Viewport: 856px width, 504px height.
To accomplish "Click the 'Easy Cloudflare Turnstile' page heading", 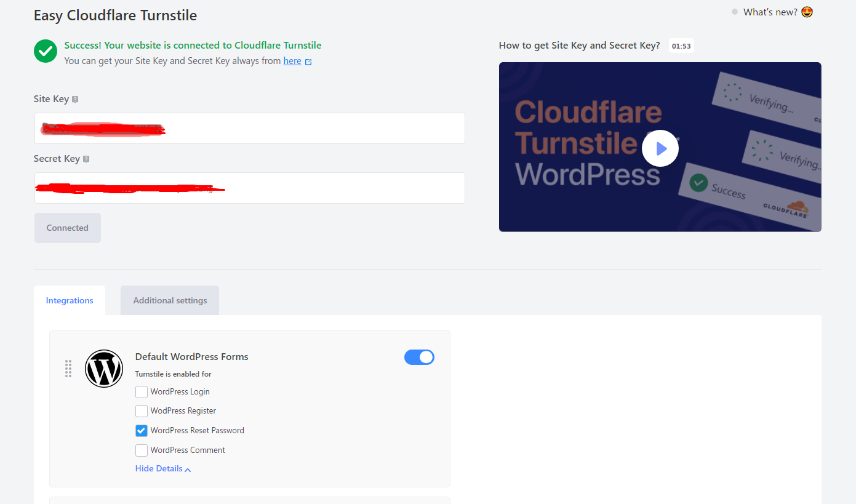I will pyautogui.click(x=116, y=15).
